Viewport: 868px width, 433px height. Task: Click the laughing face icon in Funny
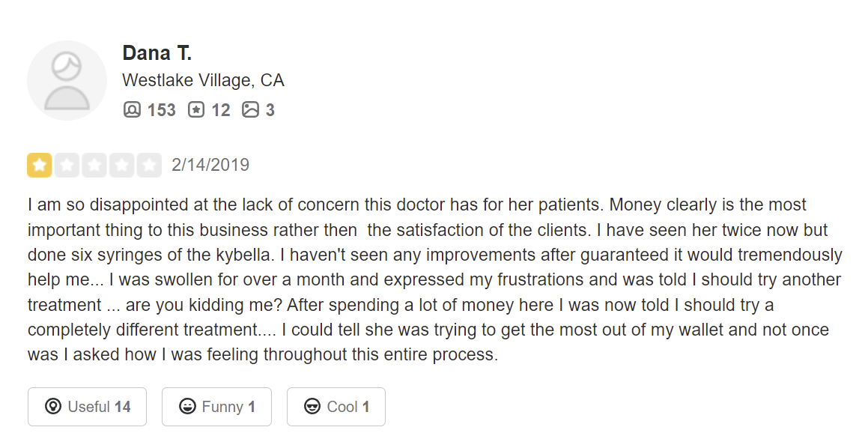[187, 407]
